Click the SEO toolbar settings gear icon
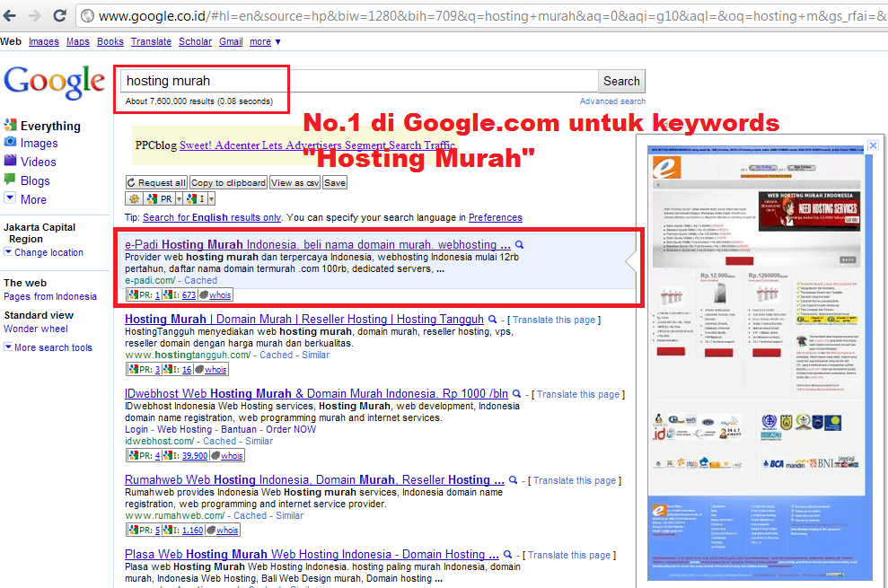Screen dimensions: 888x588 pyautogui.click(x=134, y=198)
